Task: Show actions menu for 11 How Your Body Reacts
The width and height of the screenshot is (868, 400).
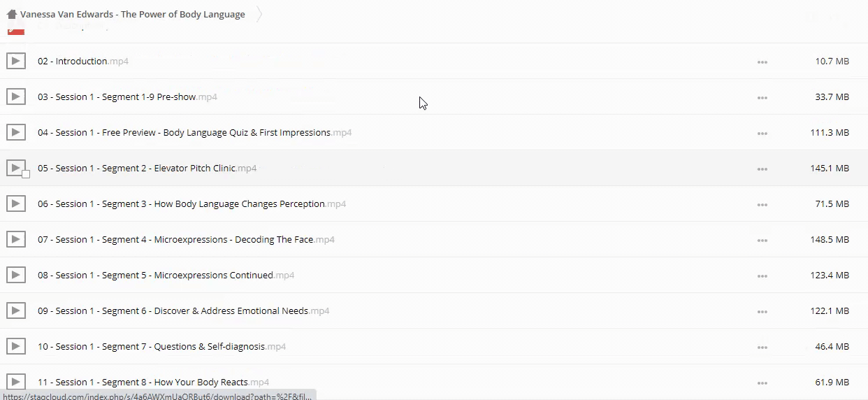Action: click(x=762, y=383)
